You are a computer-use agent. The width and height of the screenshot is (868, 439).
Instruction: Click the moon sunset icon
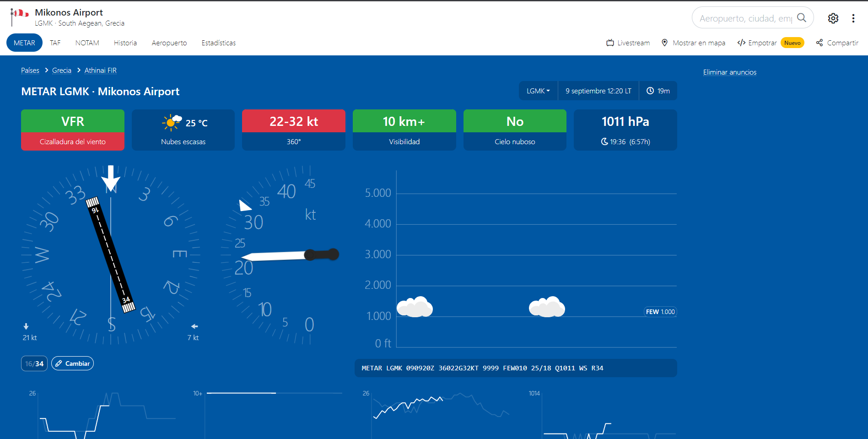tap(604, 142)
